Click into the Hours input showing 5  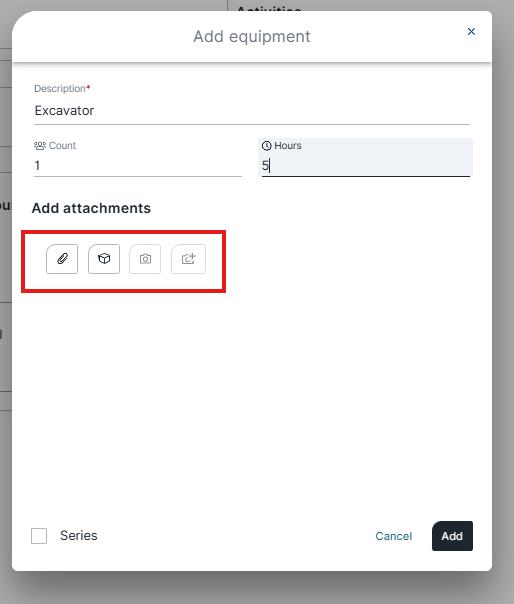[366, 166]
